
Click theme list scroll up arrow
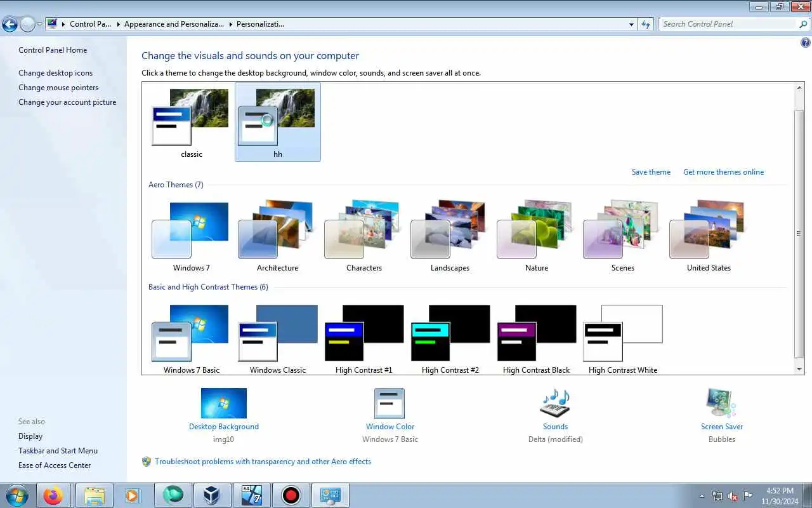coord(799,89)
